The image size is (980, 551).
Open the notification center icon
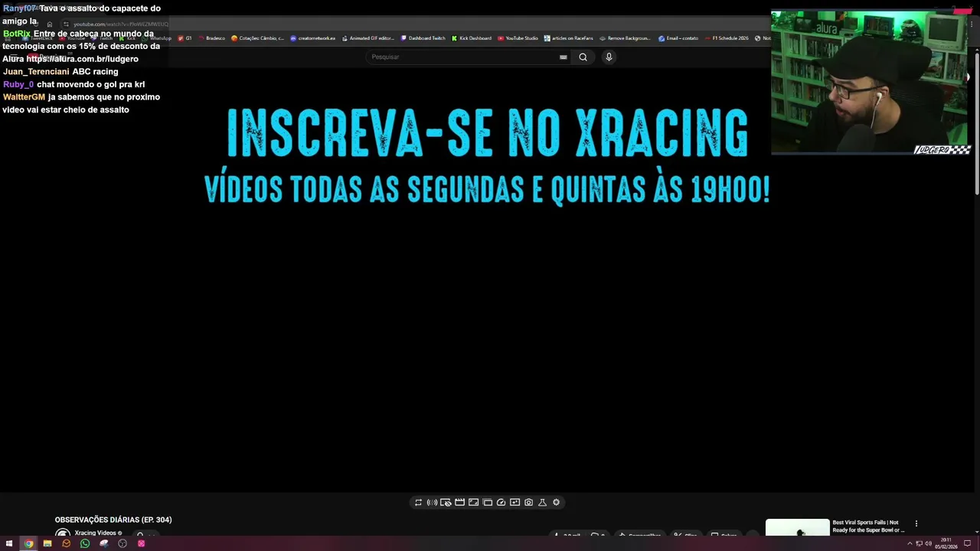click(967, 543)
